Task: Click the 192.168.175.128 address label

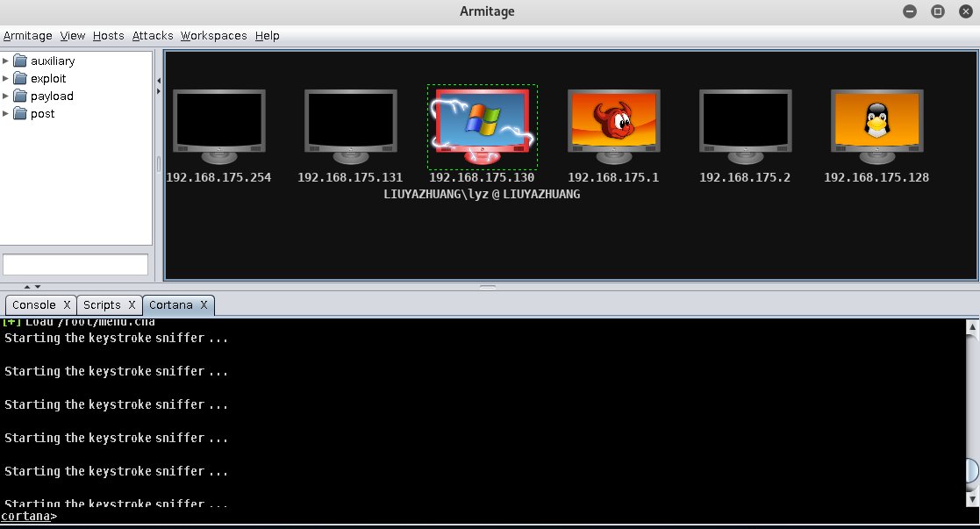Action: point(876,177)
